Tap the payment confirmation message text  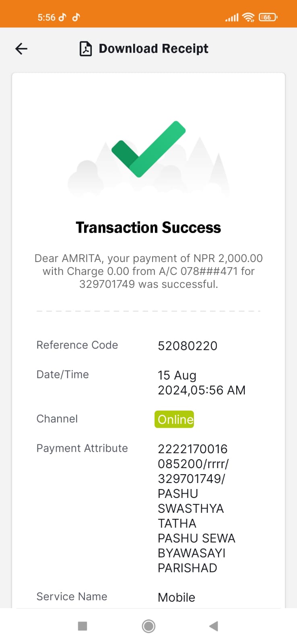[148, 271]
